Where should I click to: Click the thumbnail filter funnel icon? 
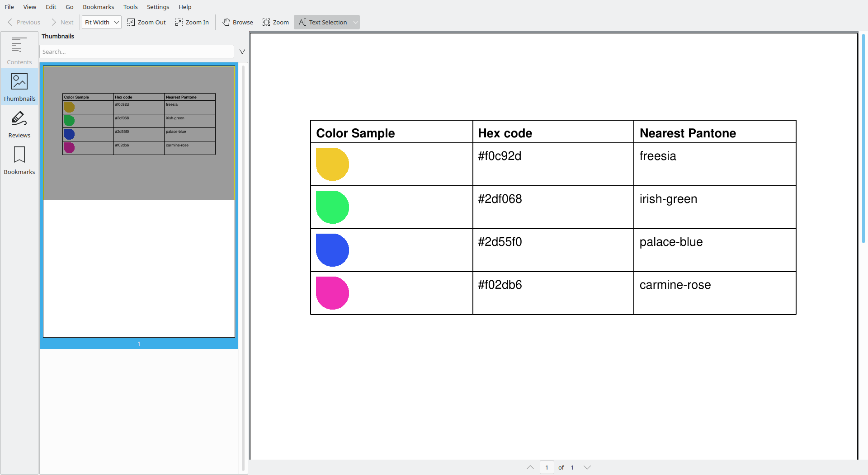242,52
